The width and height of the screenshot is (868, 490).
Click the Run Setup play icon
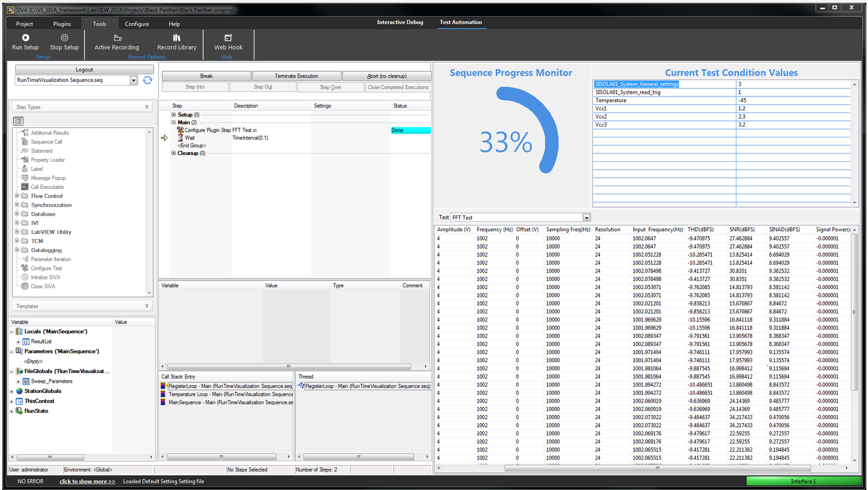click(x=26, y=37)
